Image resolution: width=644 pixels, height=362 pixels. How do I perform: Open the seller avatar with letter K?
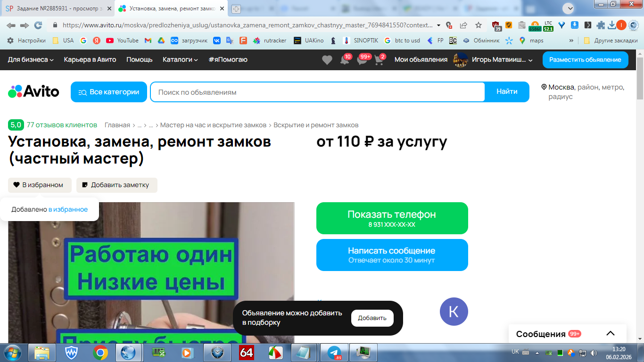(x=454, y=312)
